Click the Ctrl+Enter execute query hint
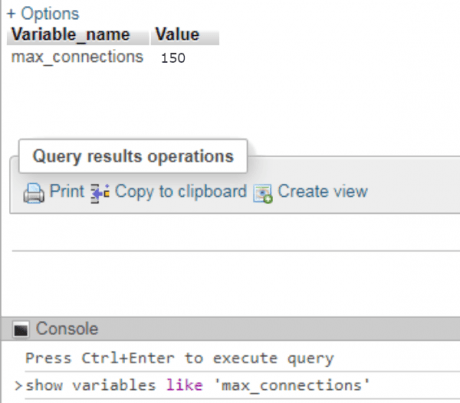Viewport: 460px width, 403px height. click(x=179, y=358)
